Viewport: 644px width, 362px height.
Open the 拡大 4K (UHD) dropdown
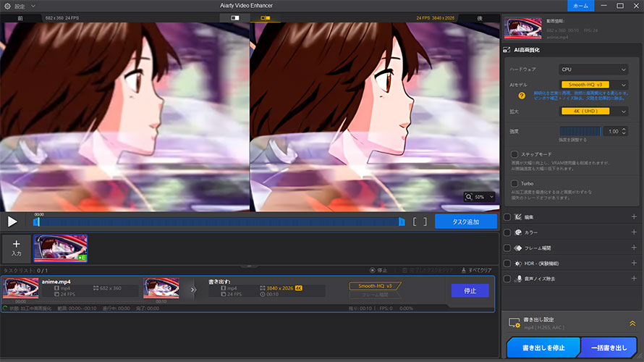[x=593, y=111]
